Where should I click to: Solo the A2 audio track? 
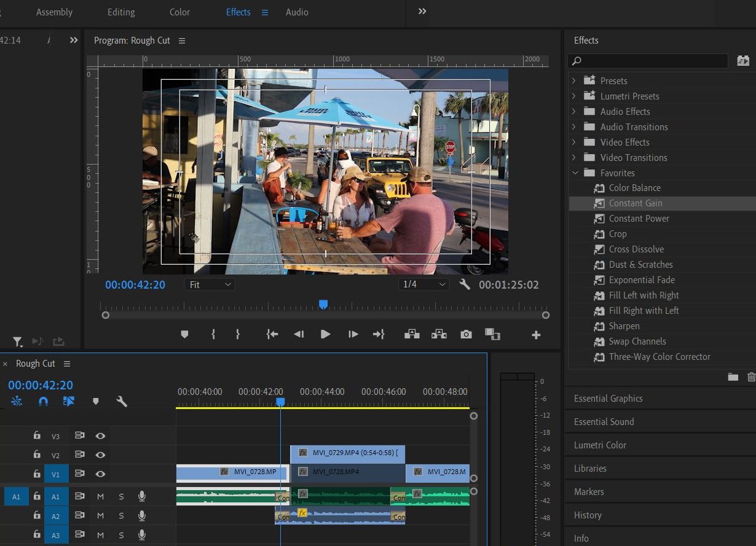[x=121, y=516]
